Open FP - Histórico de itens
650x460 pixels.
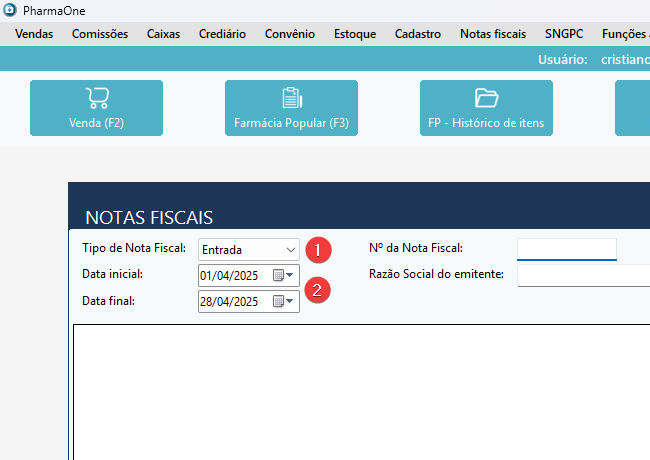click(486, 108)
